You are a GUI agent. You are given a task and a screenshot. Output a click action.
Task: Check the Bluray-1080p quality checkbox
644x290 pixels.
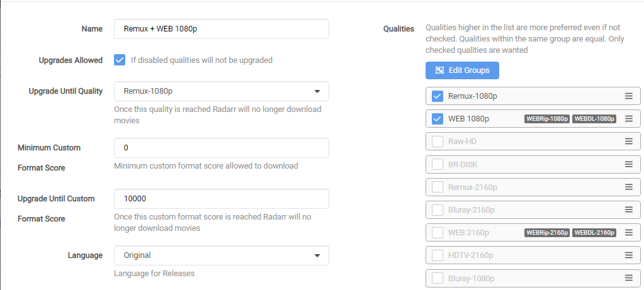(x=438, y=277)
